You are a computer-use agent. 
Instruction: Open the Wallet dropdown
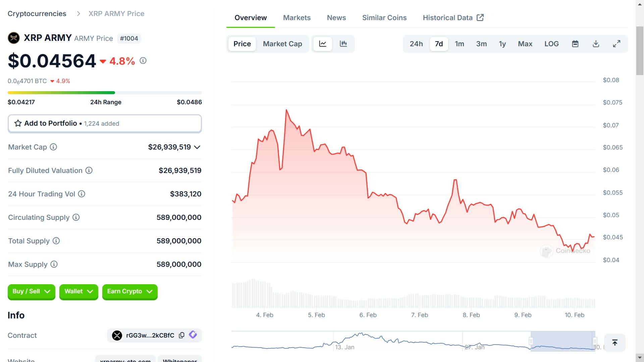[79, 292]
